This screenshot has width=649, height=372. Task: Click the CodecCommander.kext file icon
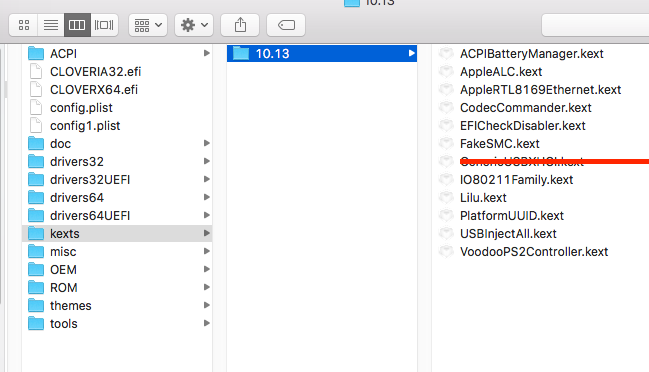click(446, 108)
